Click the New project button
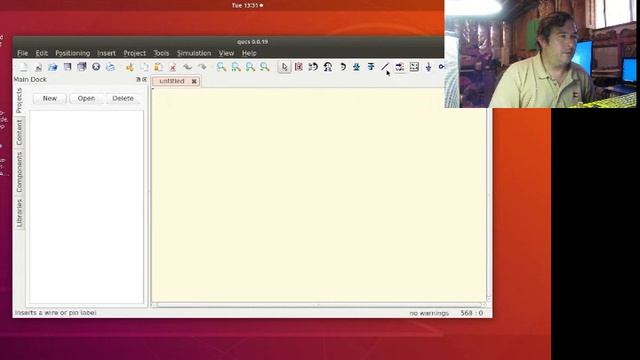 (x=50, y=98)
